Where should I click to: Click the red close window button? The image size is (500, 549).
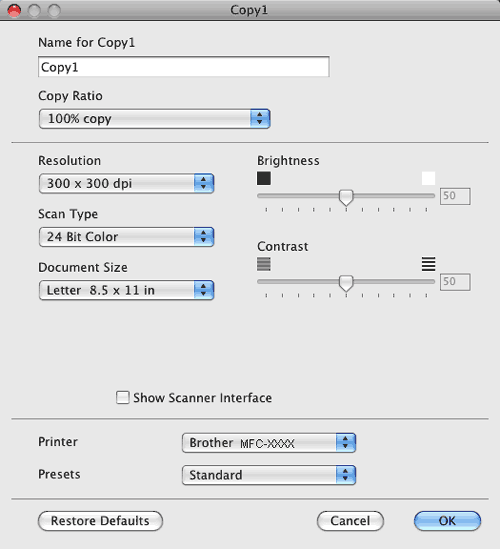14,11
